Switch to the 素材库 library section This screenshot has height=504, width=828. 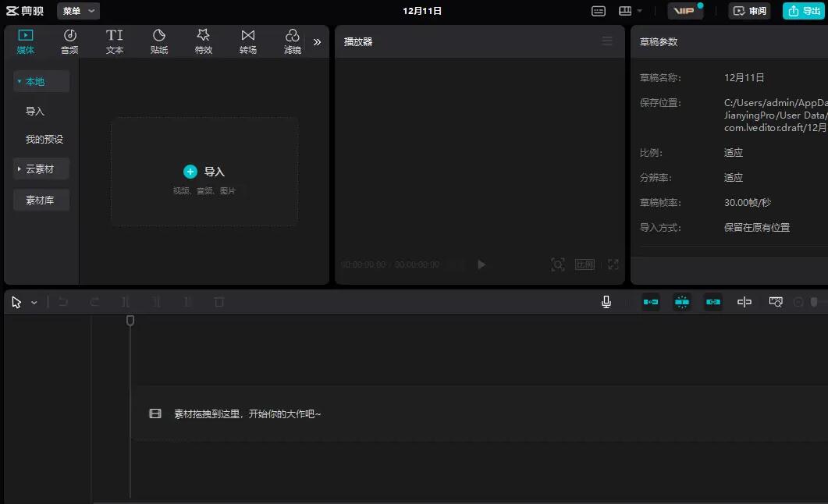41,200
